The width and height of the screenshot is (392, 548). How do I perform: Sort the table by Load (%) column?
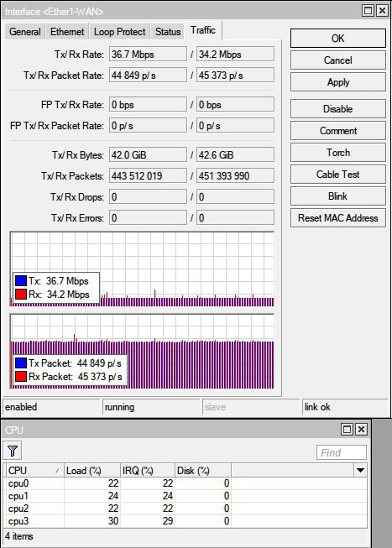[x=92, y=471]
